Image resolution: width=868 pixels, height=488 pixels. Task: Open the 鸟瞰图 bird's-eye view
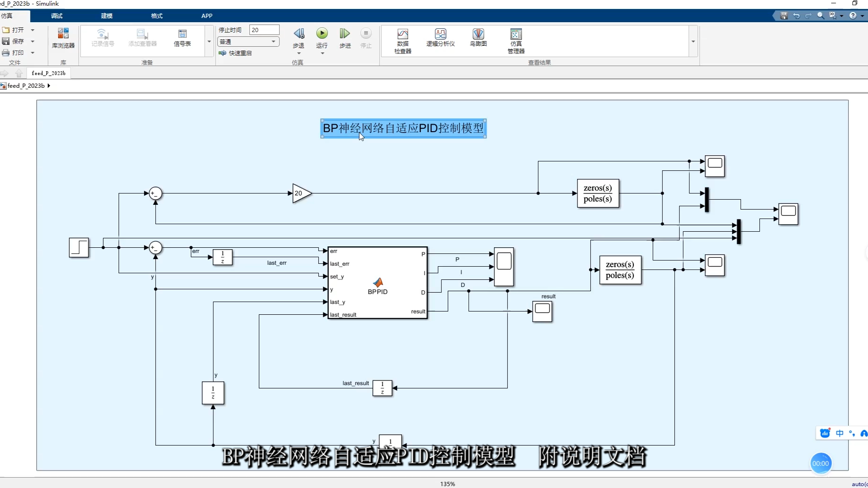[478, 38]
